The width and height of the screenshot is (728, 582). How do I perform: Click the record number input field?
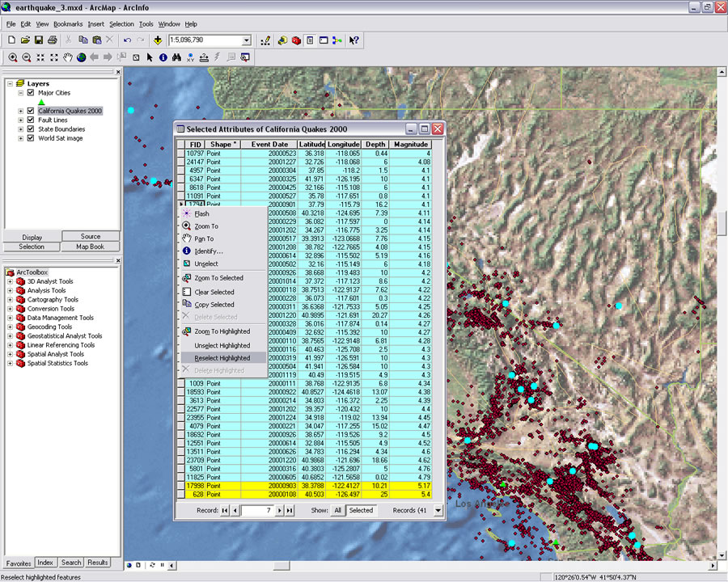[x=257, y=510]
